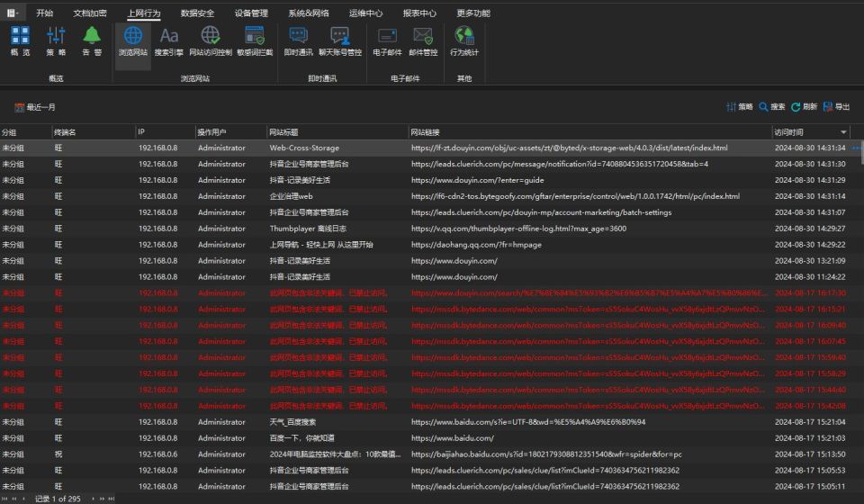Click the 策略 button above the table
This screenshot has width=864, height=504.
[x=740, y=107]
